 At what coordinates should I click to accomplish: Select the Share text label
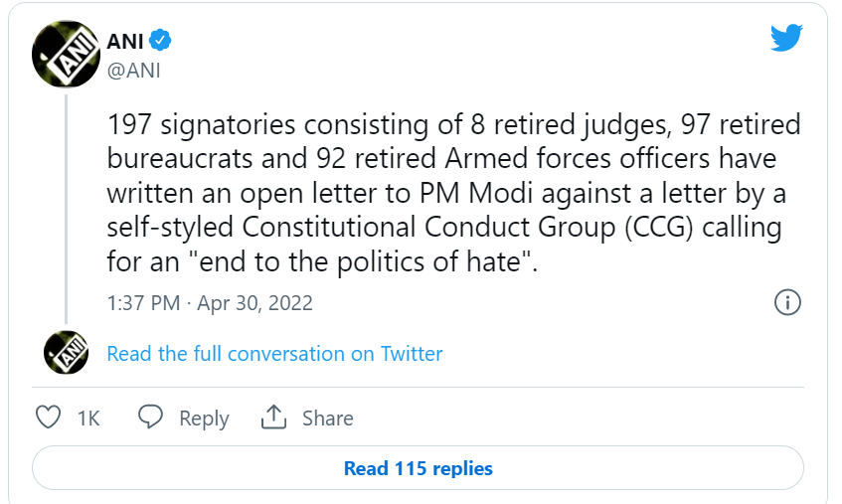327,419
